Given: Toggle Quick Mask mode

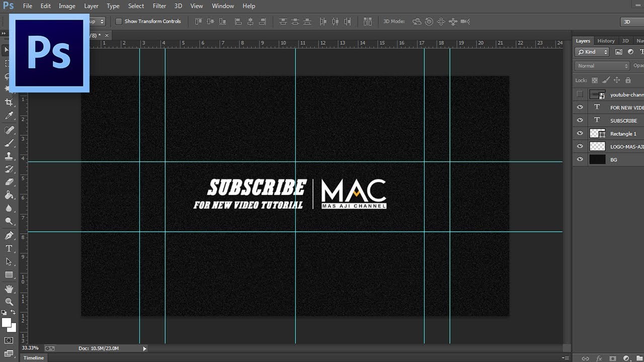Looking at the screenshot, I should tap(9, 340).
